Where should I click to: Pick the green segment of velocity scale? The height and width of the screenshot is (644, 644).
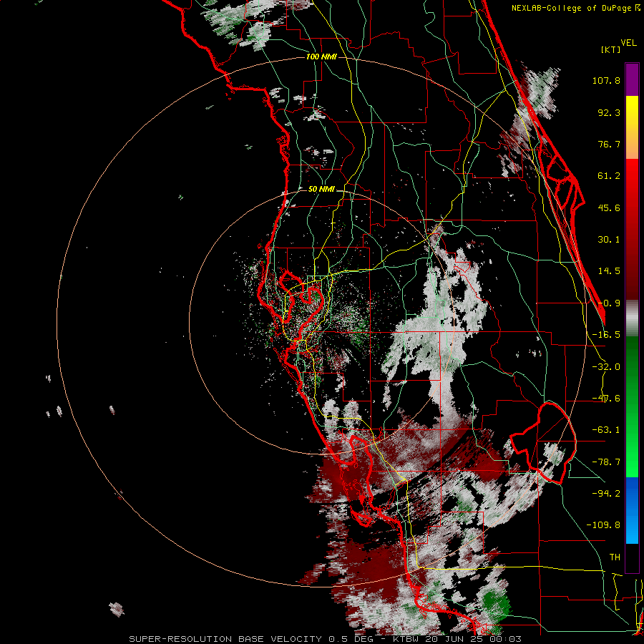point(632,406)
